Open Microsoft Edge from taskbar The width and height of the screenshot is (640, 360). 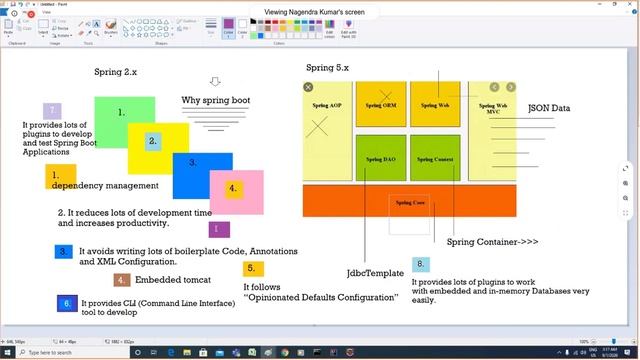click(x=171, y=352)
